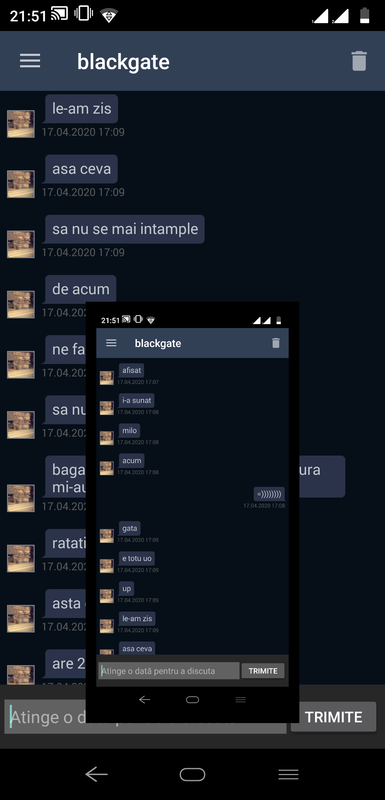
Task: Tap the main TRIMITE send button
Action: [x=333, y=717]
